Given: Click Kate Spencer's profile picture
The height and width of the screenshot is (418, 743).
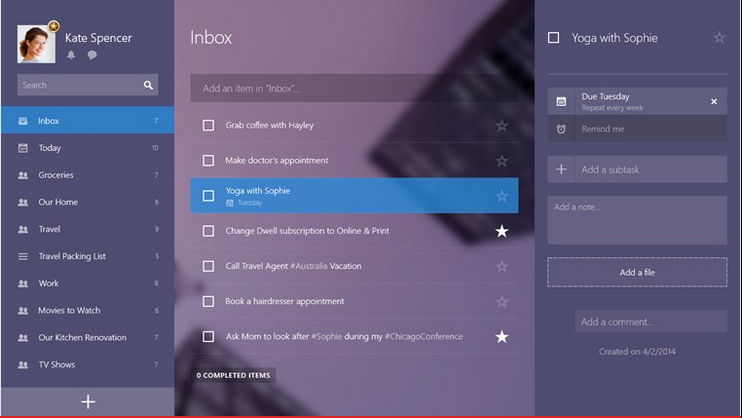Looking at the screenshot, I should [x=36, y=44].
